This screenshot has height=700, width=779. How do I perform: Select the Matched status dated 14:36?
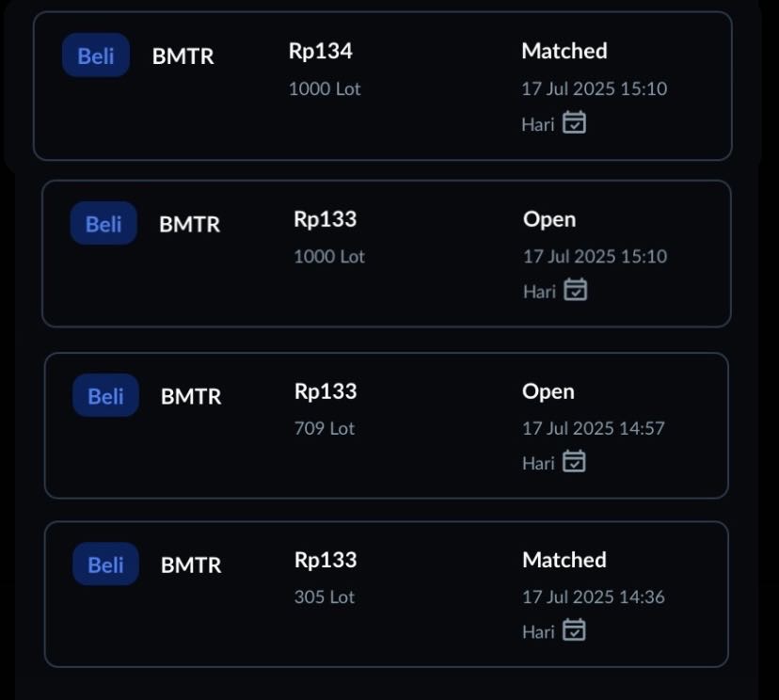[564, 560]
